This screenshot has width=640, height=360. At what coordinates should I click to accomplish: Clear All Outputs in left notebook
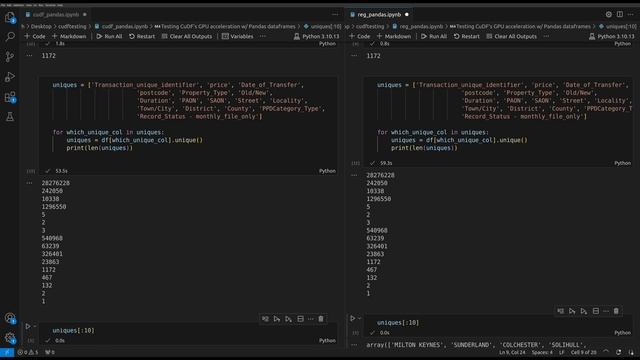[187, 36]
